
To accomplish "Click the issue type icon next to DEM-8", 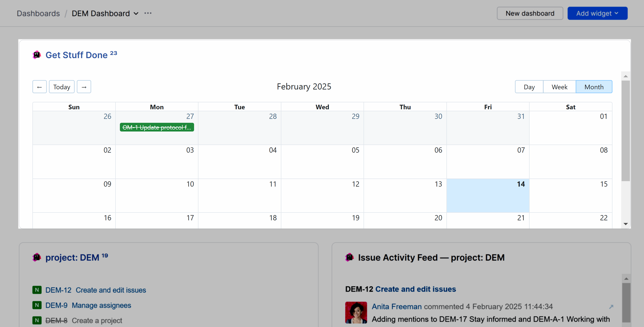I will coord(37,320).
